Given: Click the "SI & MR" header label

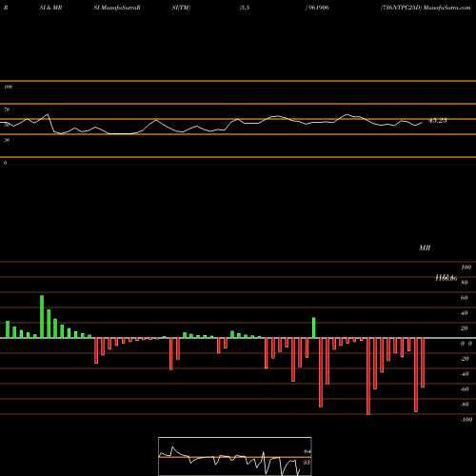Looking at the screenshot, I should point(50,8).
